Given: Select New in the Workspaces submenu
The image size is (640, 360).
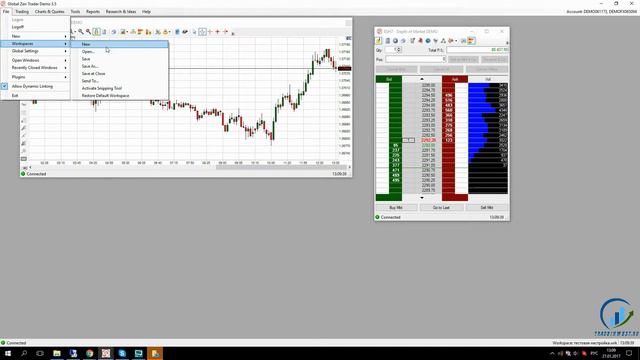Looking at the screenshot, I should coord(120,44).
